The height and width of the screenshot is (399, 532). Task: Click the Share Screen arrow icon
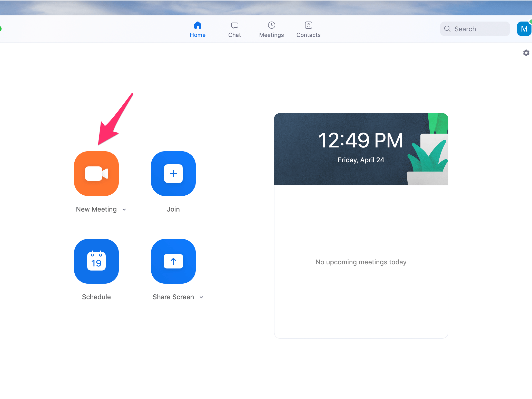pyautogui.click(x=173, y=261)
